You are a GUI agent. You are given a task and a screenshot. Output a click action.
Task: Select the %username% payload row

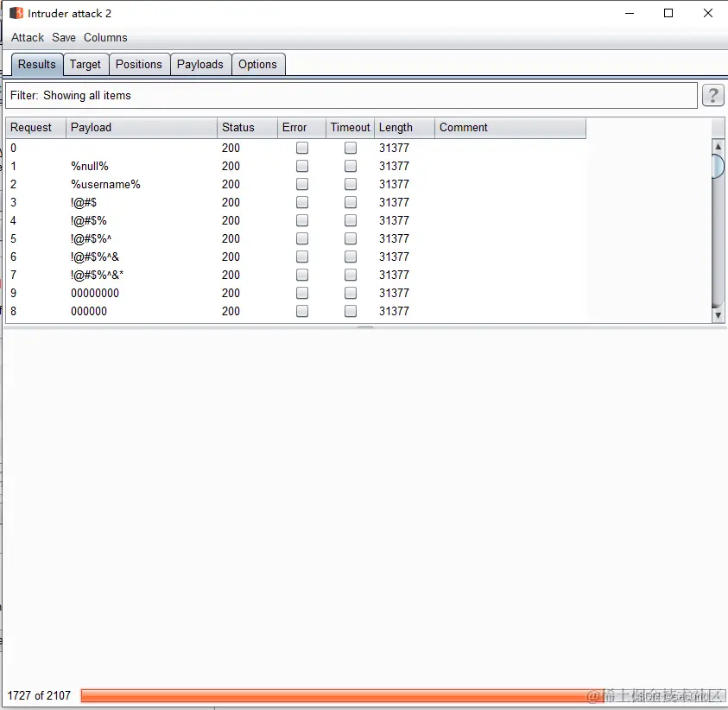point(296,184)
